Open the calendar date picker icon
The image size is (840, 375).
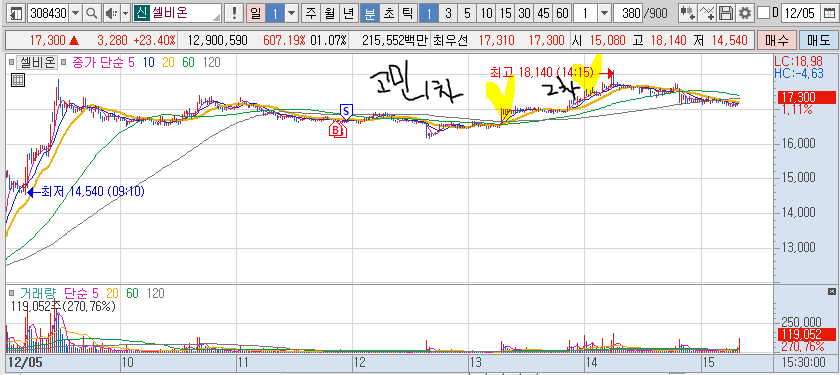click(828, 13)
